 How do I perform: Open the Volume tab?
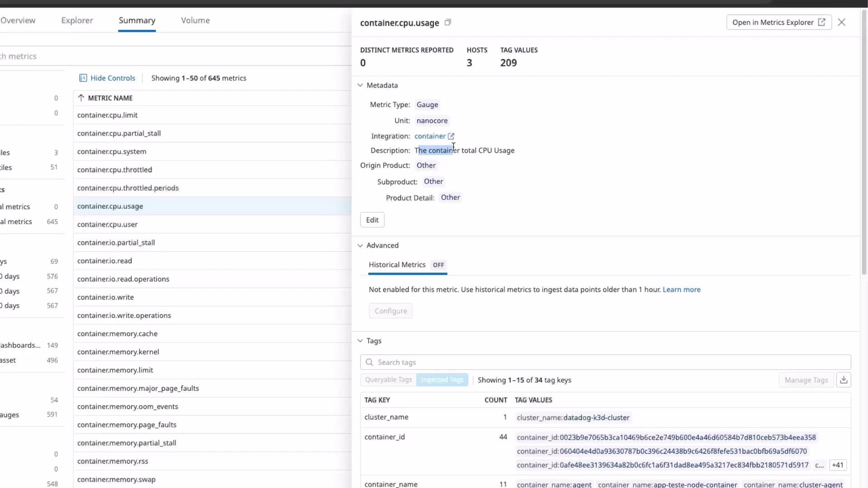pos(195,20)
